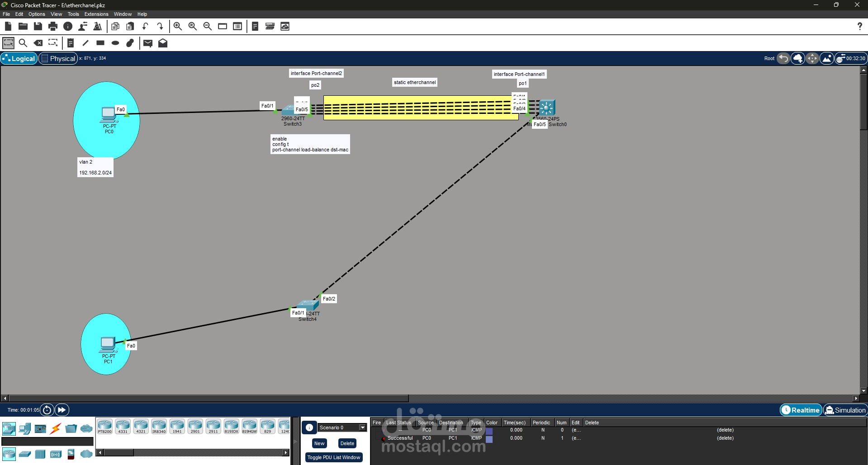This screenshot has height=465, width=868.
Task: Click the Delete scenario button
Action: coord(347,443)
